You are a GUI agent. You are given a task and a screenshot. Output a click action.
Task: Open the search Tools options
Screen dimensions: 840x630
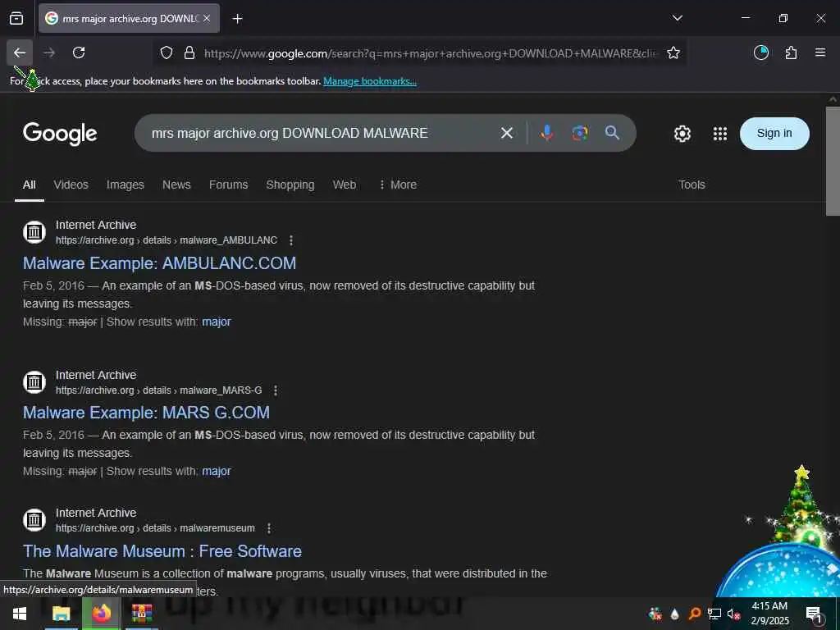692,185
